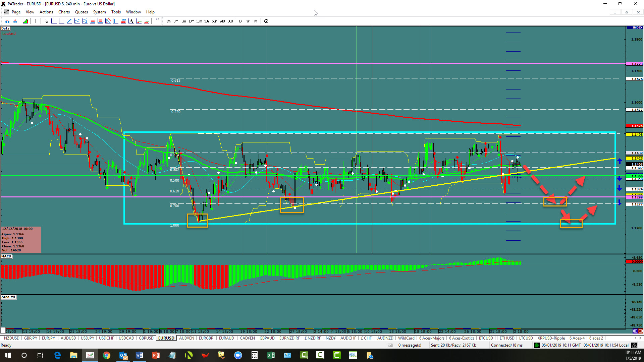
Task: Click the clock icon in the toolbar
Action: [x=266, y=21]
